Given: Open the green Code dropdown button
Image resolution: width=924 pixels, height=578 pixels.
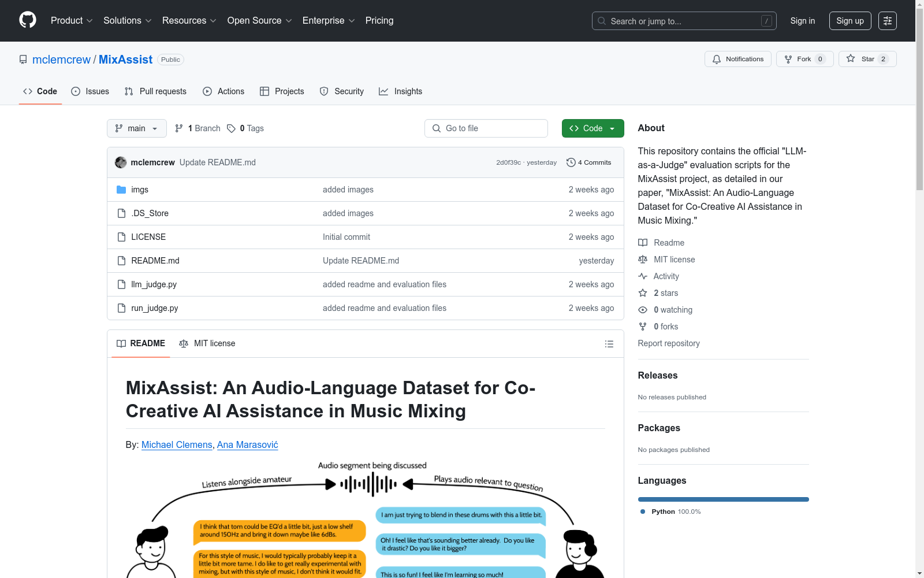Looking at the screenshot, I should point(593,128).
